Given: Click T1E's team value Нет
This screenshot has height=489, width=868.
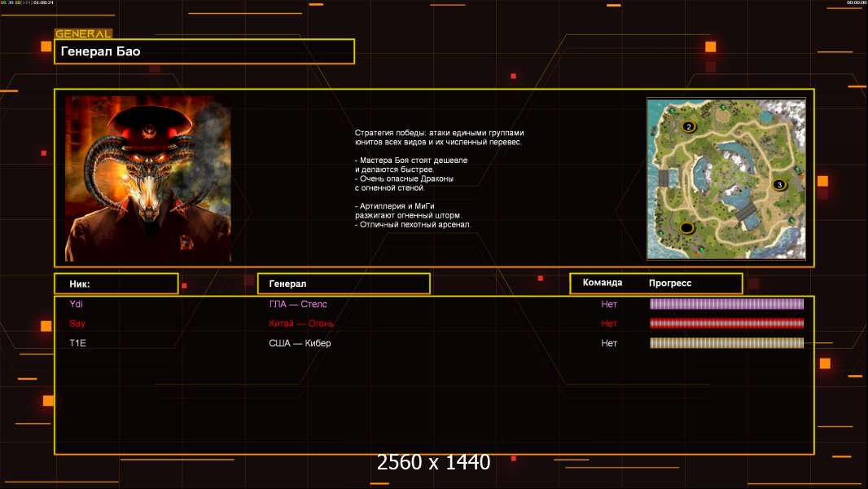Looking at the screenshot, I should [609, 343].
